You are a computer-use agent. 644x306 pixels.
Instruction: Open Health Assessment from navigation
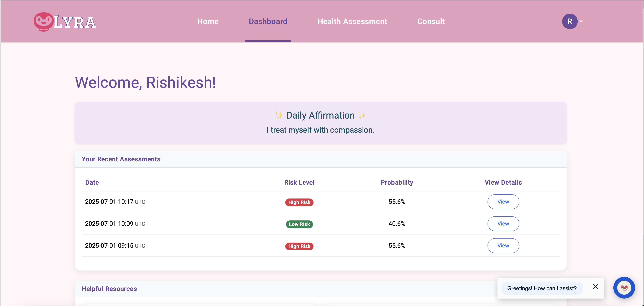352,22
